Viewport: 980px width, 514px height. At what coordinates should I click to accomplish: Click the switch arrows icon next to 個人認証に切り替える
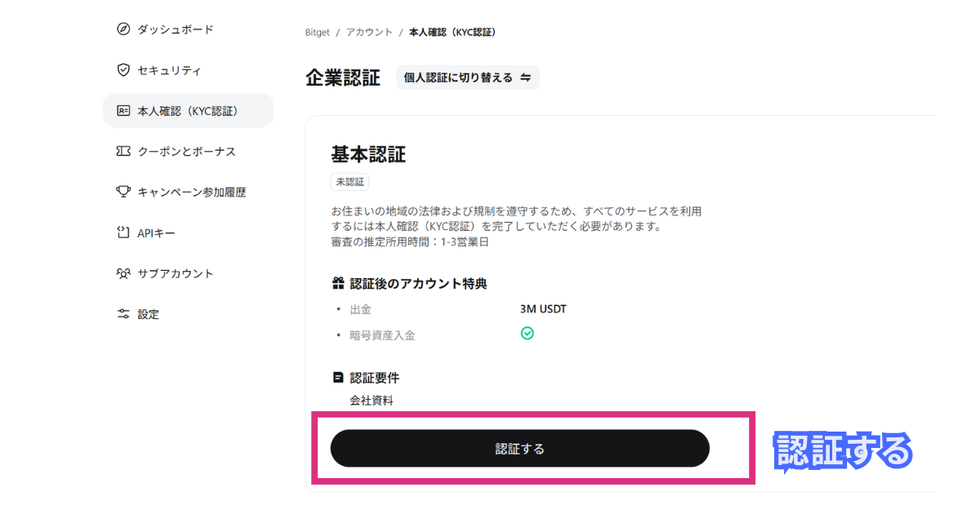[526, 78]
